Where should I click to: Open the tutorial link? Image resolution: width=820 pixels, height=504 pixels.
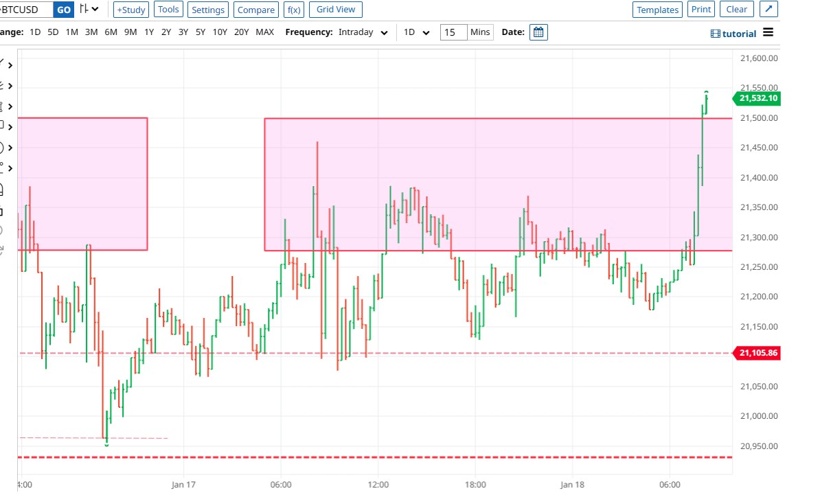point(739,34)
